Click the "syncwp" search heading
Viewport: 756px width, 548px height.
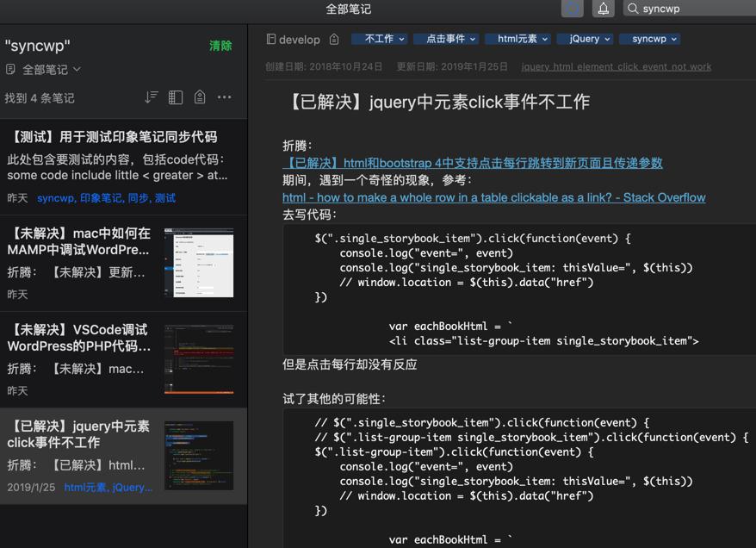click(x=38, y=46)
